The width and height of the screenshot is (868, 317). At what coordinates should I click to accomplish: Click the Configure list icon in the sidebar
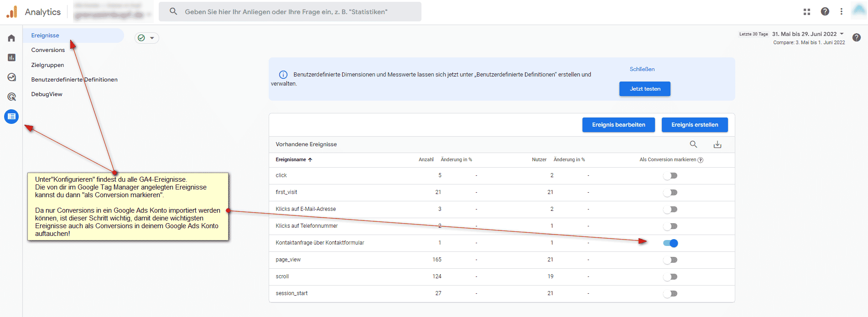tap(11, 117)
